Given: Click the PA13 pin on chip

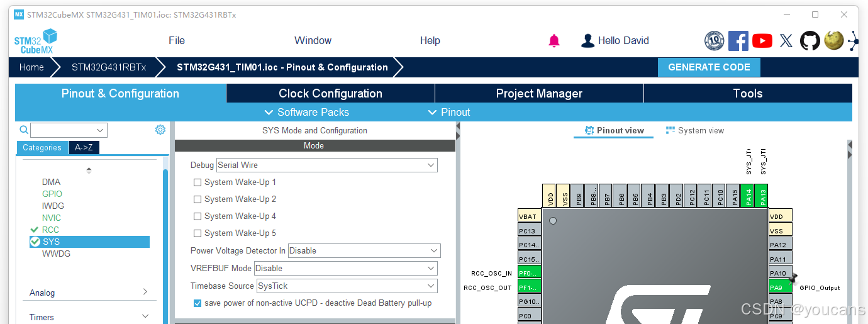Looking at the screenshot, I should point(761,196).
